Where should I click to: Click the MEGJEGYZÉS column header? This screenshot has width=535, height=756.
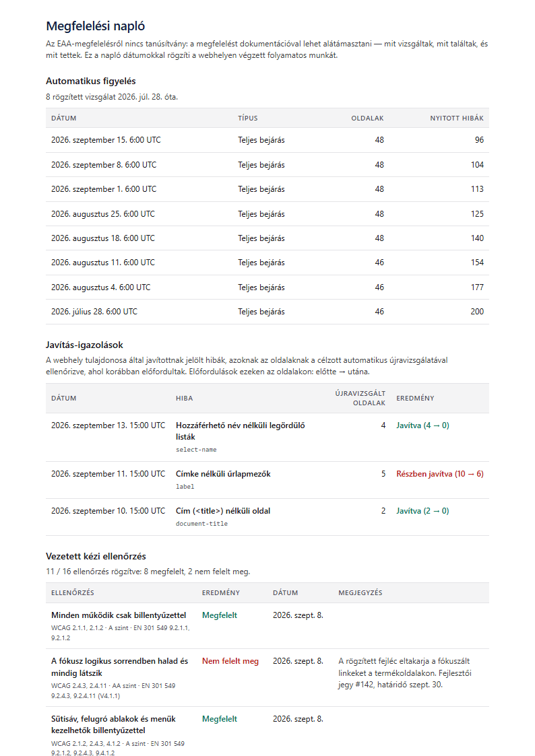click(x=360, y=592)
